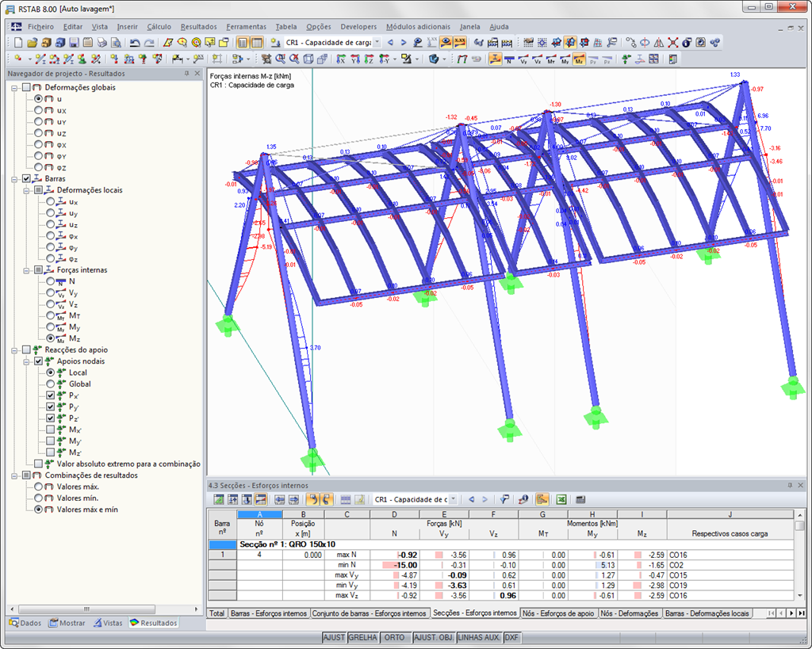Collapse the Apoios nodais tree node
Image resolution: width=812 pixels, height=649 pixels.
(26, 361)
